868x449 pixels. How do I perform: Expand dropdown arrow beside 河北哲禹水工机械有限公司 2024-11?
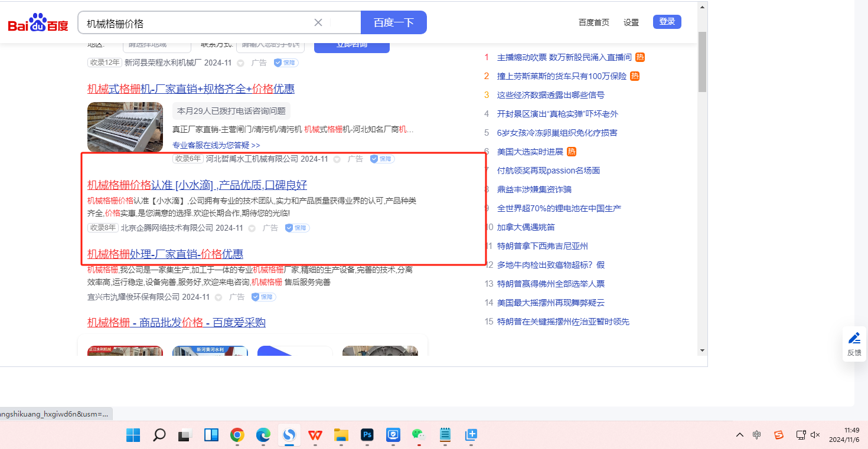click(337, 159)
